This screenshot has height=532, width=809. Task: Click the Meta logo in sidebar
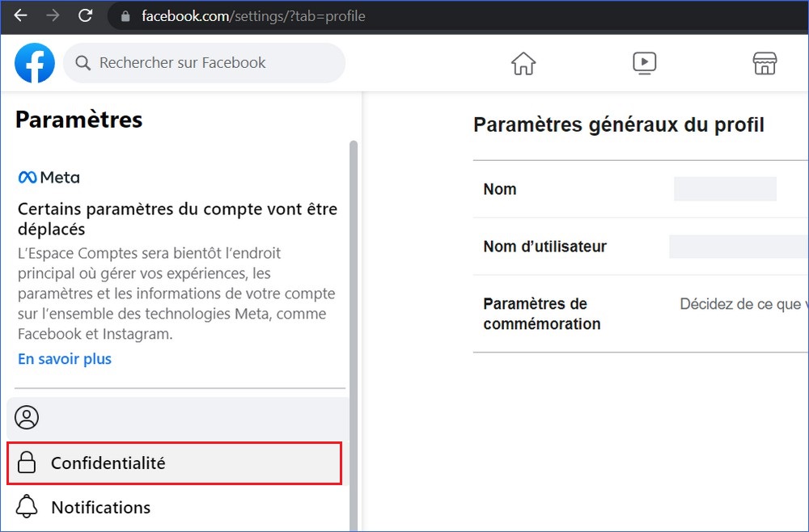coord(49,177)
